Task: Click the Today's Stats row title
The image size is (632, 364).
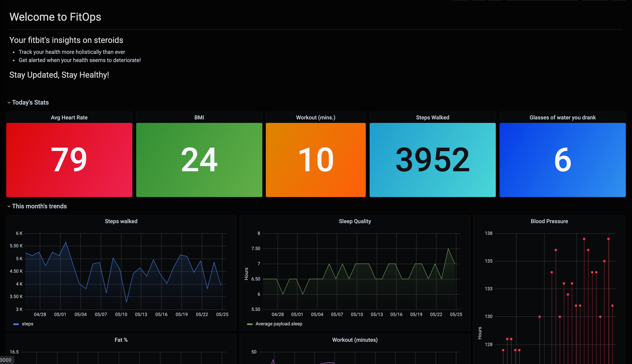Action: [x=30, y=102]
